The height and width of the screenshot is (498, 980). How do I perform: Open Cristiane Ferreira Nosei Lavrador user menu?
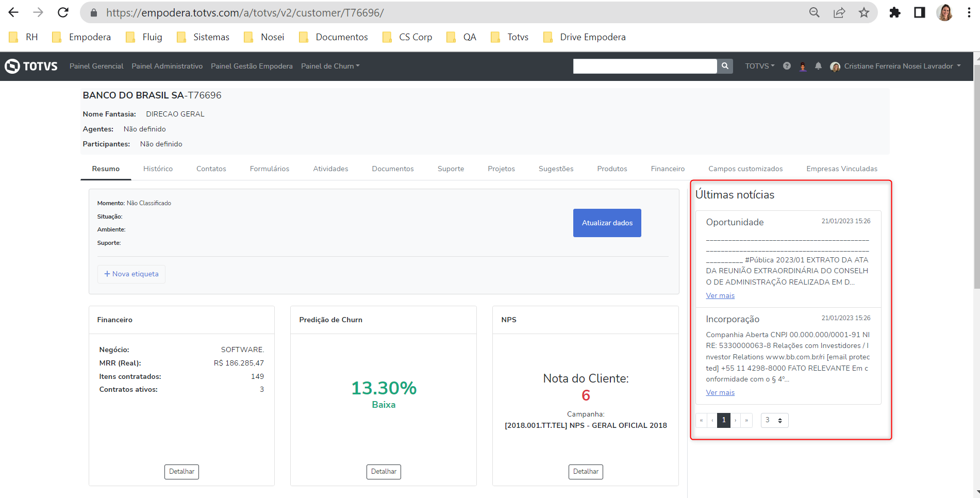click(902, 66)
